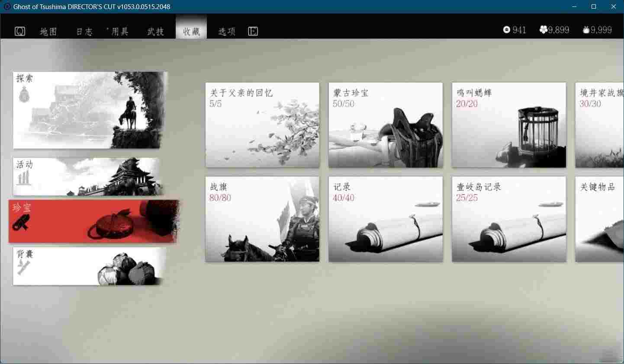Viewport: 624px width, 364px height.
Task: Select the 探索 category panel
Action: (x=90, y=110)
